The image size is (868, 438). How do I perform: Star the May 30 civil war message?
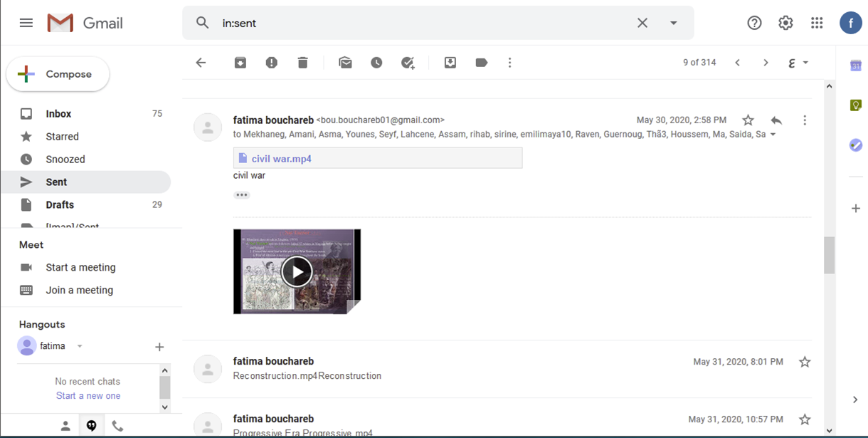click(748, 120)
